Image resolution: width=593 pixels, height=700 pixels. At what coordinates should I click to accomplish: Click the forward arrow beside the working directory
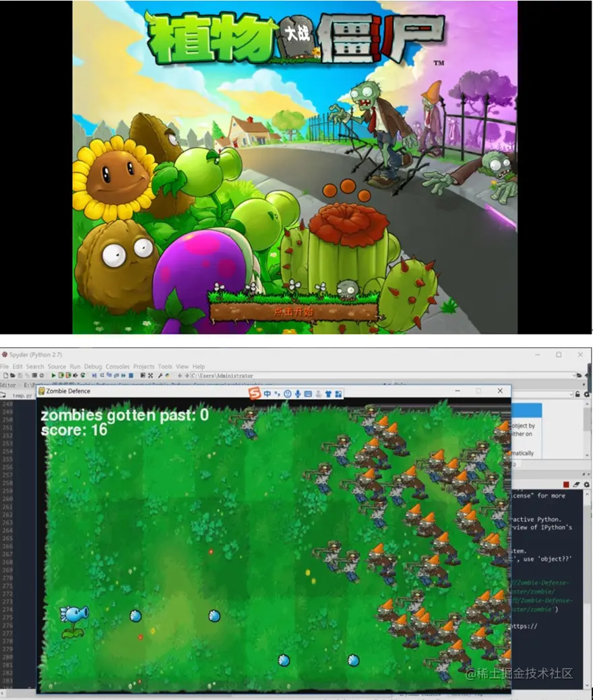pyautogui.click(x=187, y=376)
